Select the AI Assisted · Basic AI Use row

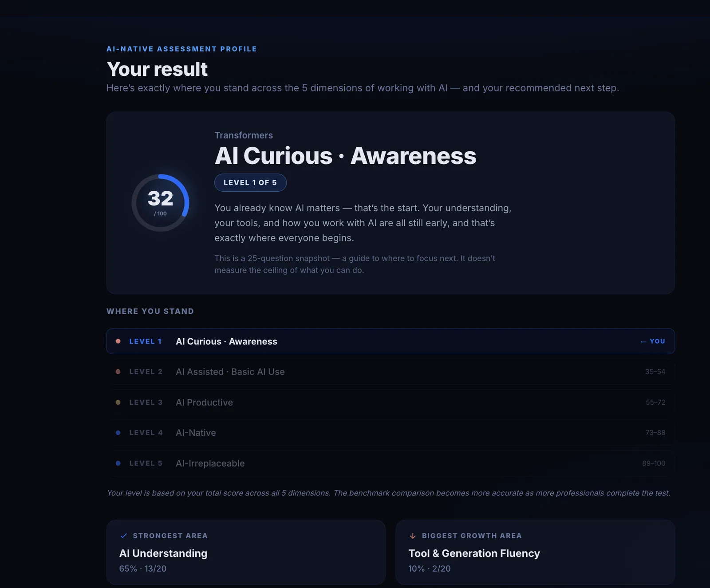390,372
